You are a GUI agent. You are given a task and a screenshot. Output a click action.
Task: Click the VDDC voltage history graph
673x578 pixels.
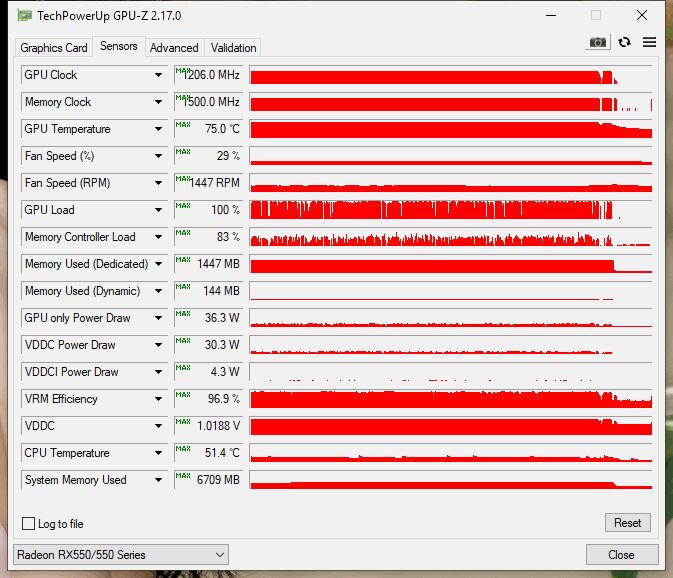coord(451,427)
